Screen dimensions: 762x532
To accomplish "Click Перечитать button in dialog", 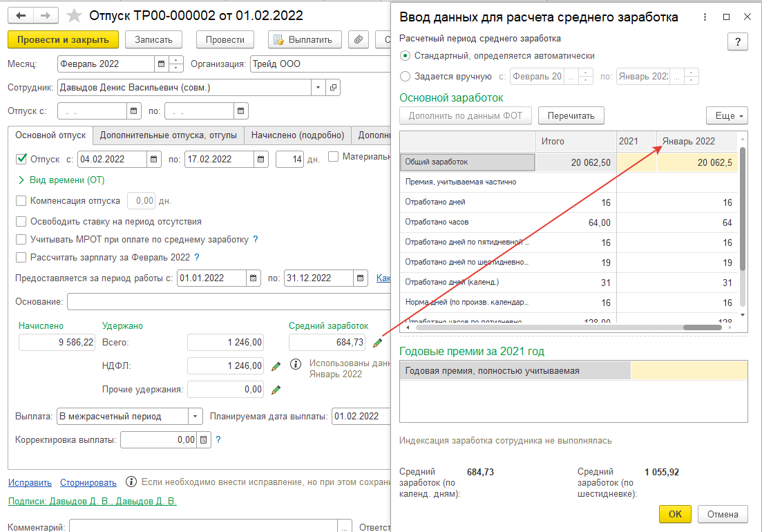I will (x=571, y=115).
